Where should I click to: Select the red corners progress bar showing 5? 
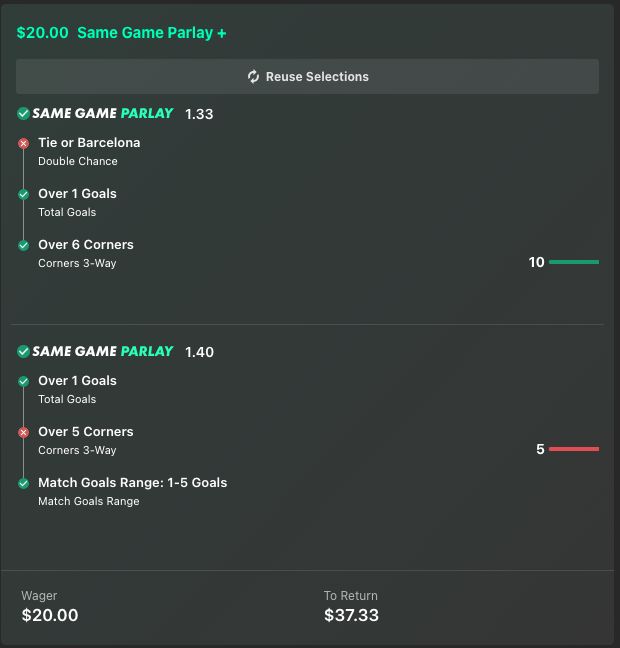click(x=574, y=449)
